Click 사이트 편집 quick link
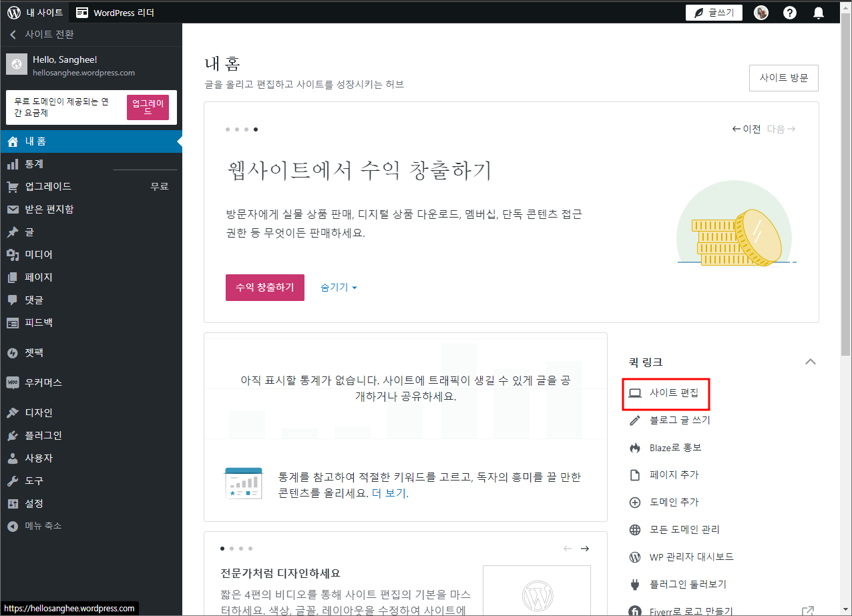 pyautogui.click(x=665, y=393)
